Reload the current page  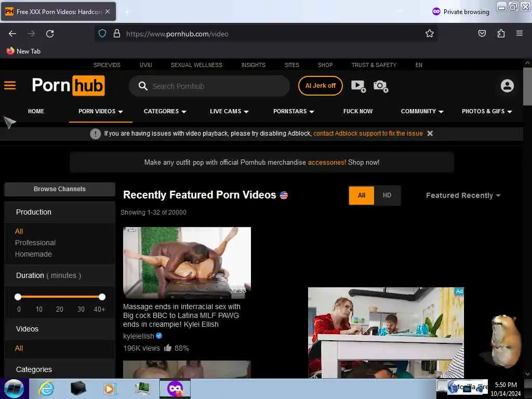[x=50, y=34]
